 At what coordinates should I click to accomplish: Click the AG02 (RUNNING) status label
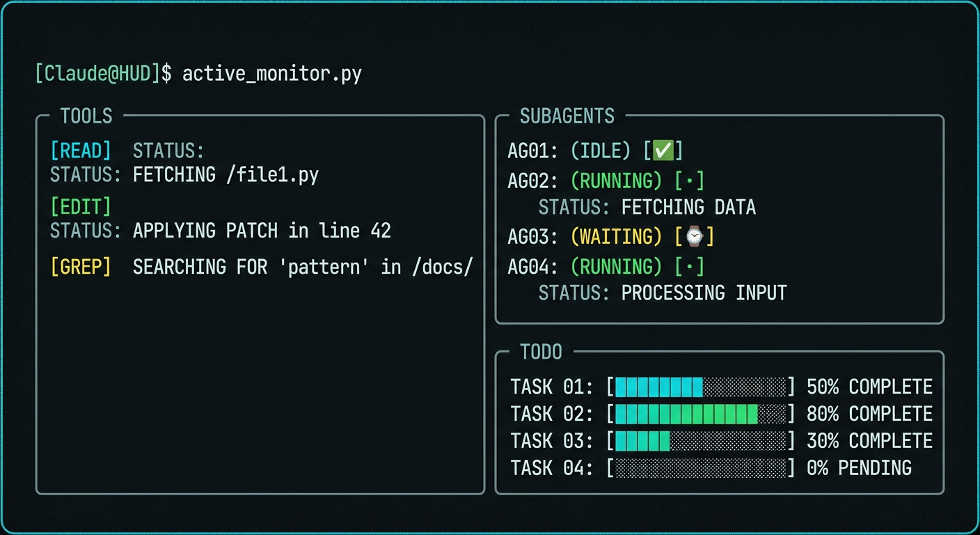pyautogui.click(x=616, y=181)
